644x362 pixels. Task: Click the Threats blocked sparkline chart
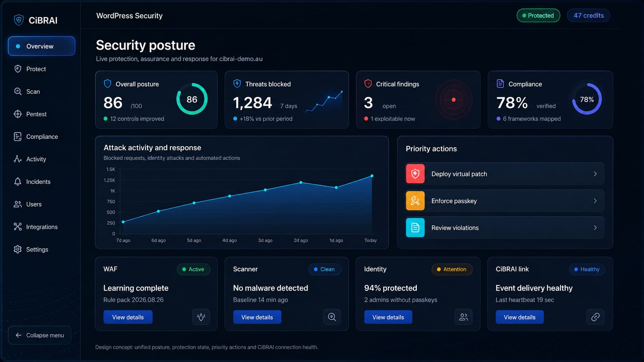[324, 102]
